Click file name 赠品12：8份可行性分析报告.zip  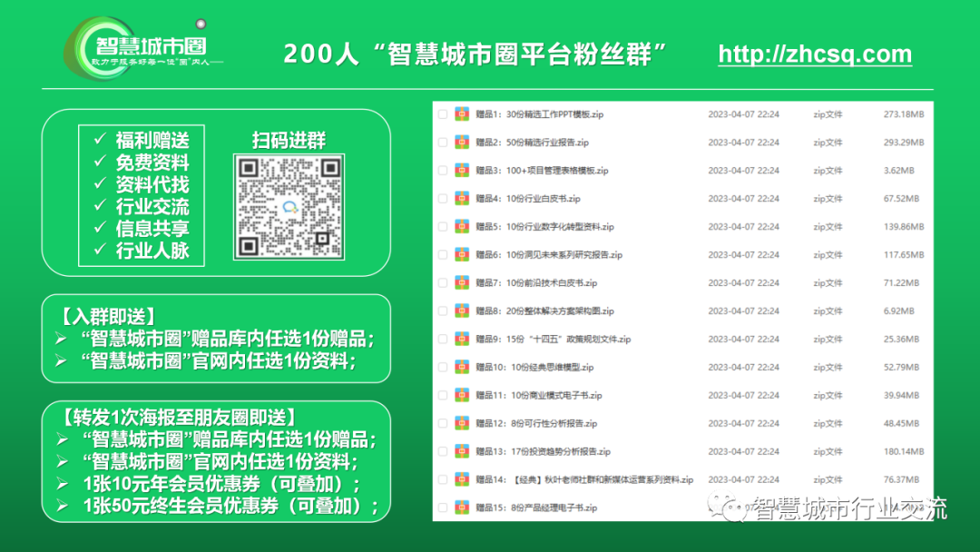[536, 424]
